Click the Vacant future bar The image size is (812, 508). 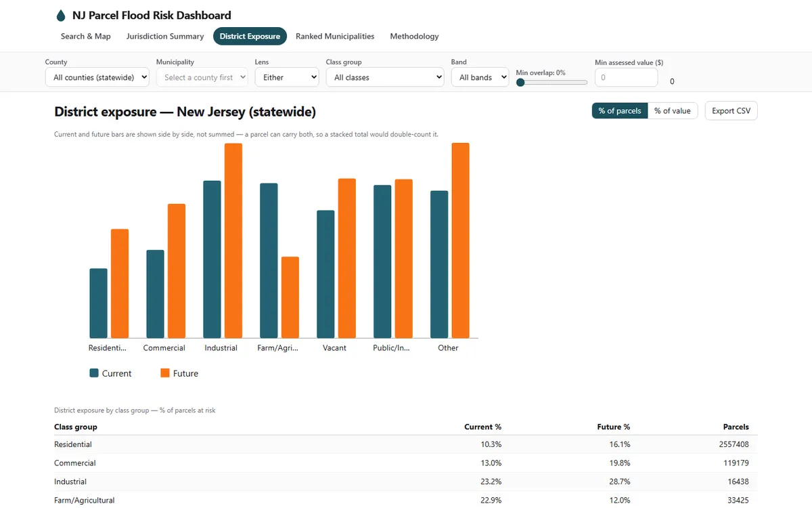coord(347,258)
